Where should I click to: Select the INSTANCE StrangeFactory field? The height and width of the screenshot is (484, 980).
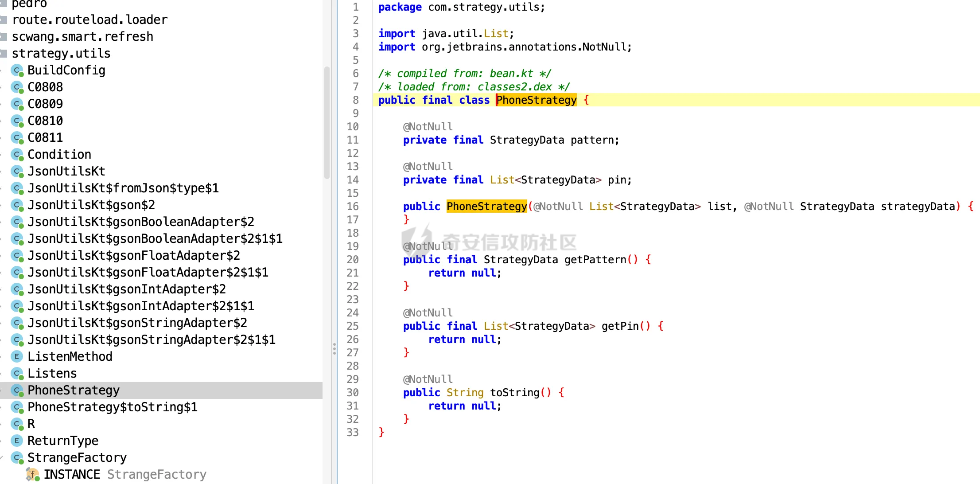(125, 475)
